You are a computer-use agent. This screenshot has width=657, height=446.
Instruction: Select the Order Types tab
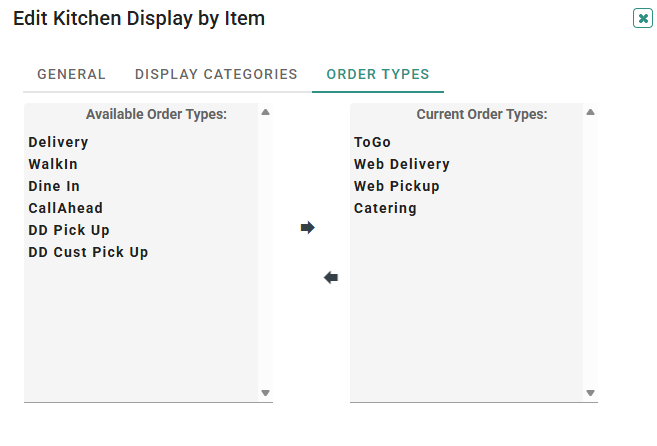(x=378, y=74)
